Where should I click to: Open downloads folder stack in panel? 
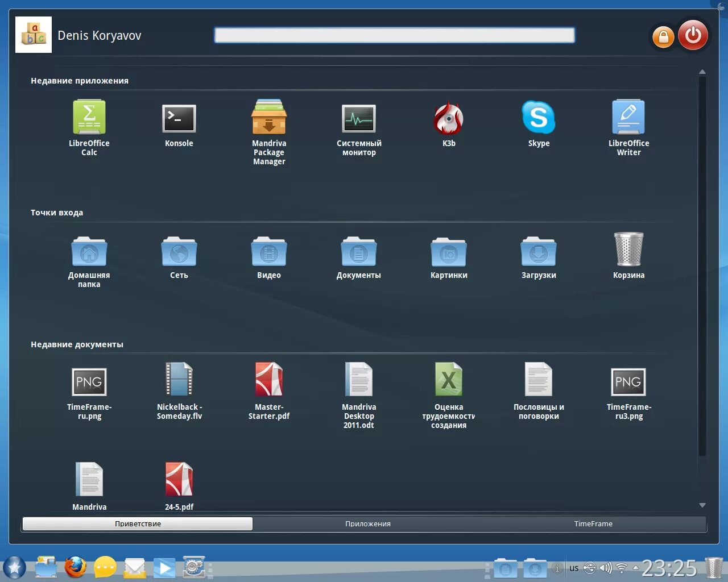point(535,568)
